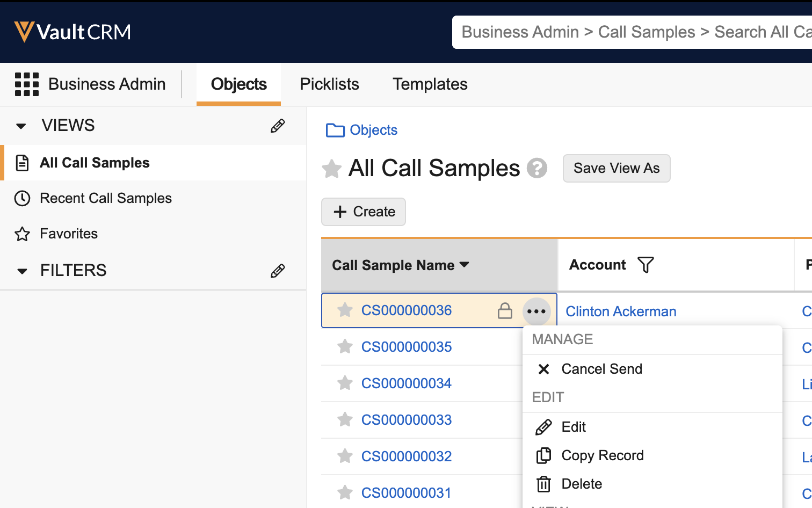The image size is (812, 508).
Task: Select Cancel Send from the menu
Action: click(x=601, y=369)
